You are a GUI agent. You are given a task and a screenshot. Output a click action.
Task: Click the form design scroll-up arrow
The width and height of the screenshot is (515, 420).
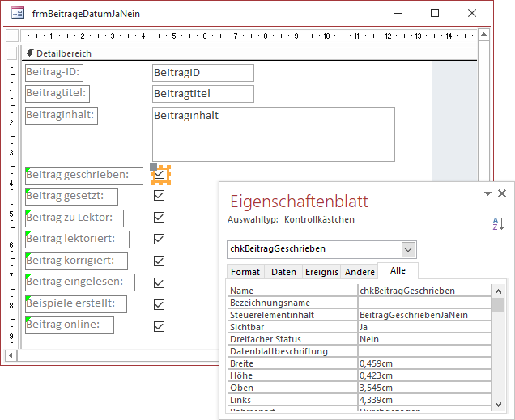(x=483, y=35)
